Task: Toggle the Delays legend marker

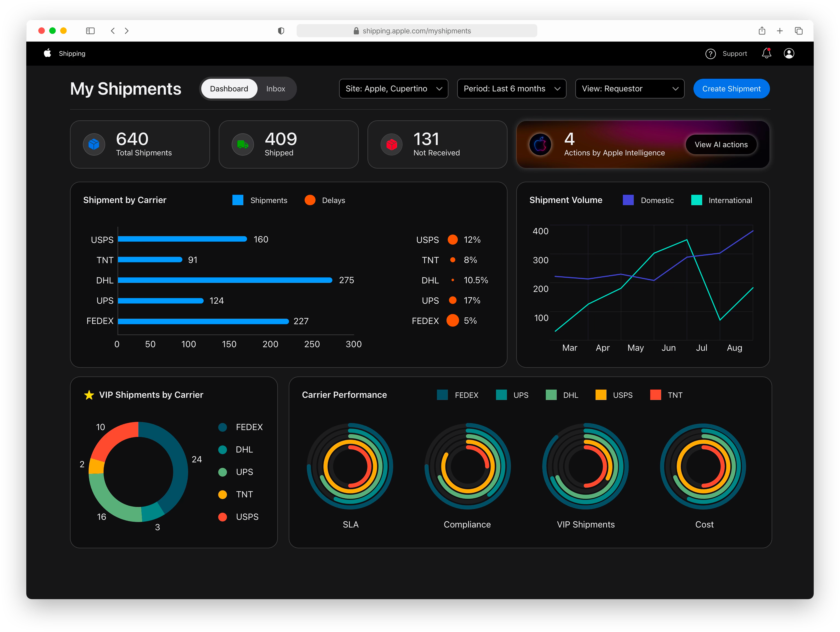Action: point(310,200)
